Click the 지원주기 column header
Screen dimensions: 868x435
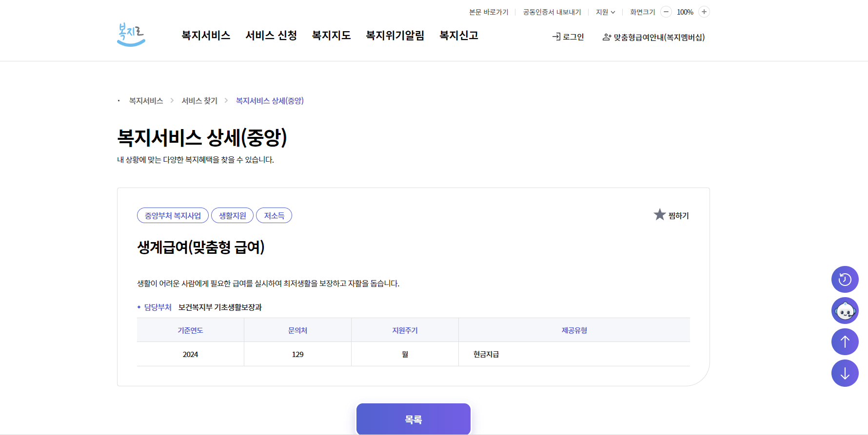coord(405,330)
